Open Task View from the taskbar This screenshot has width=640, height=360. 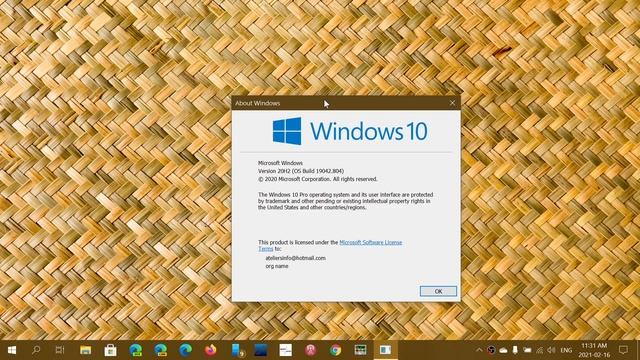(60, 350)
